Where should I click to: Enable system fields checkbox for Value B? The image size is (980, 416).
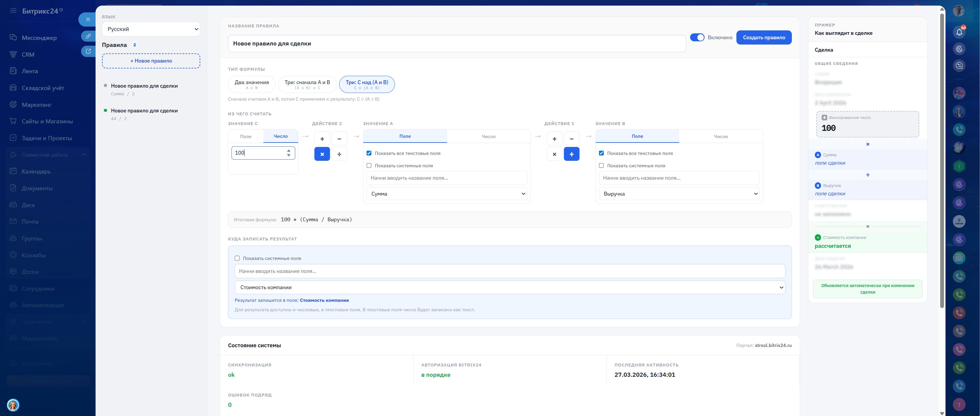(x=601, y=166)
